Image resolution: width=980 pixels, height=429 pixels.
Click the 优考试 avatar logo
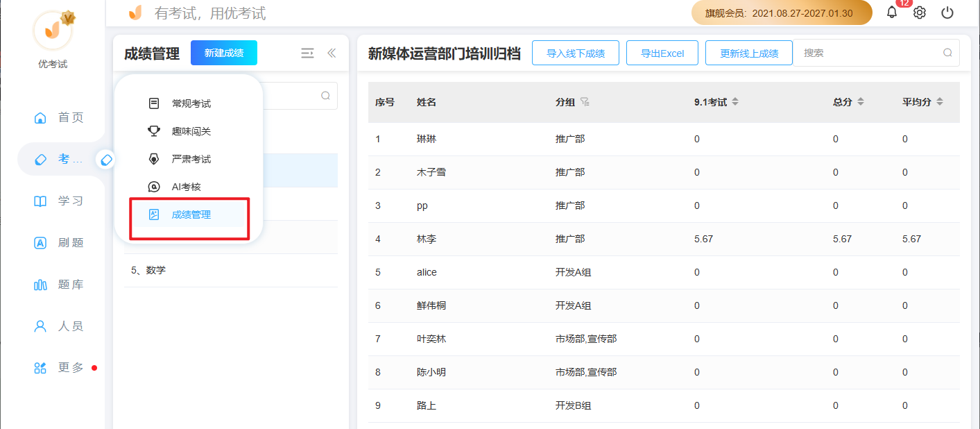[53, 29]
